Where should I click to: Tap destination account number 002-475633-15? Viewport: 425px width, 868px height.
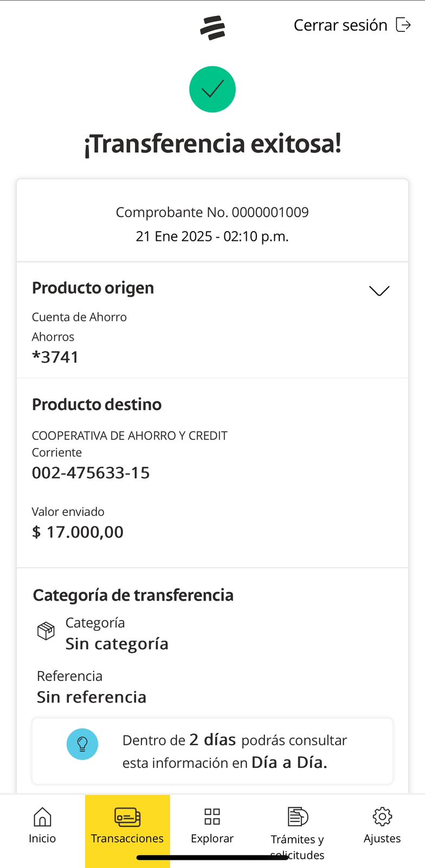[x=91, y=473]
